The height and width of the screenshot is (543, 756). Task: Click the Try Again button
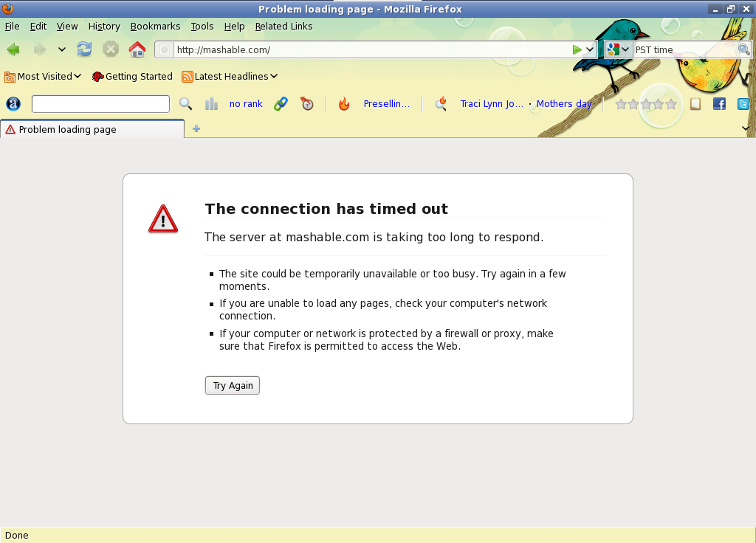(x=233, y=385)
